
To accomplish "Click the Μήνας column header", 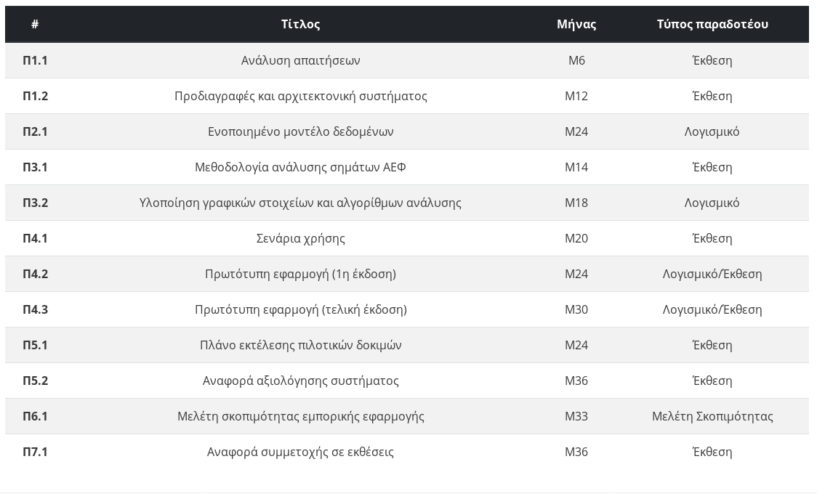I will pyautogui.click(x=576, y=24).
